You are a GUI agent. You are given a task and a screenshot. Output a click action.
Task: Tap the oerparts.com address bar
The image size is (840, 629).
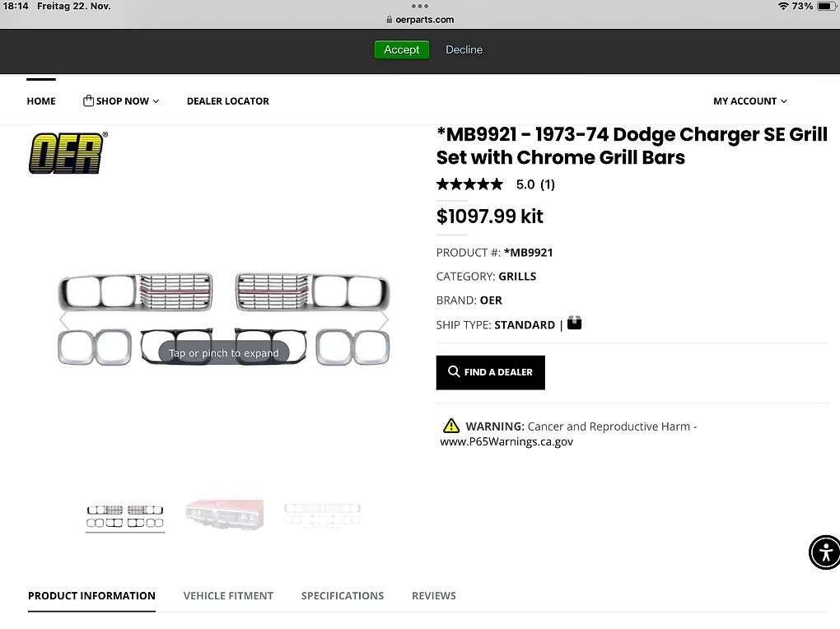point(420,20)
